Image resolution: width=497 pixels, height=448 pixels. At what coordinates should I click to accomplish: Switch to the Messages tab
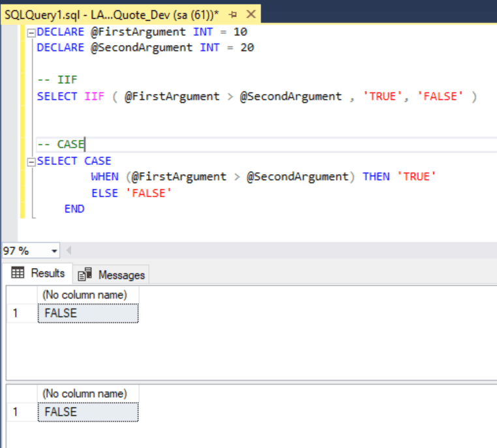coord(112,275)
